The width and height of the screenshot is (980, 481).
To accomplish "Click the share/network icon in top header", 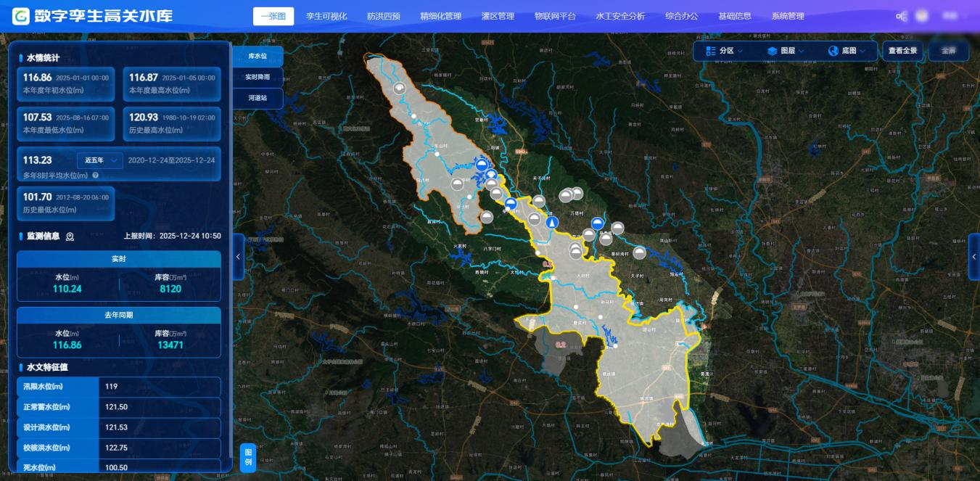I will pyautogui.click(x=902, y=16).
